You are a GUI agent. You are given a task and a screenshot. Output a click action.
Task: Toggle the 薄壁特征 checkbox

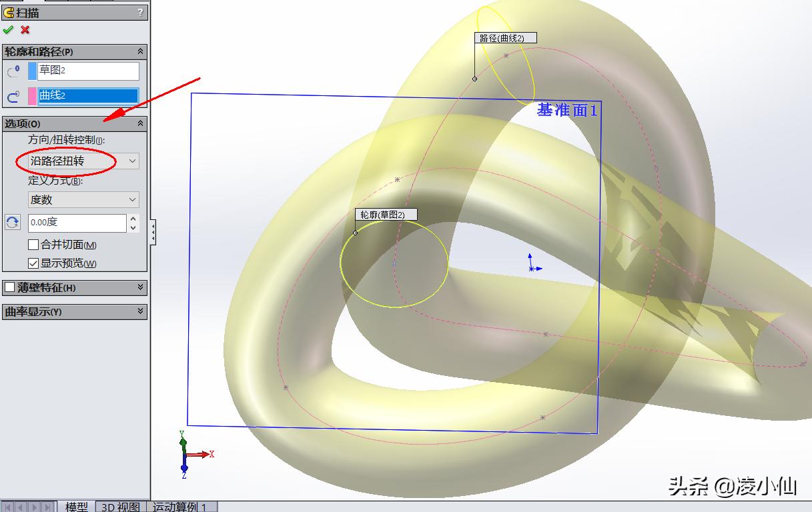[9, 288]
